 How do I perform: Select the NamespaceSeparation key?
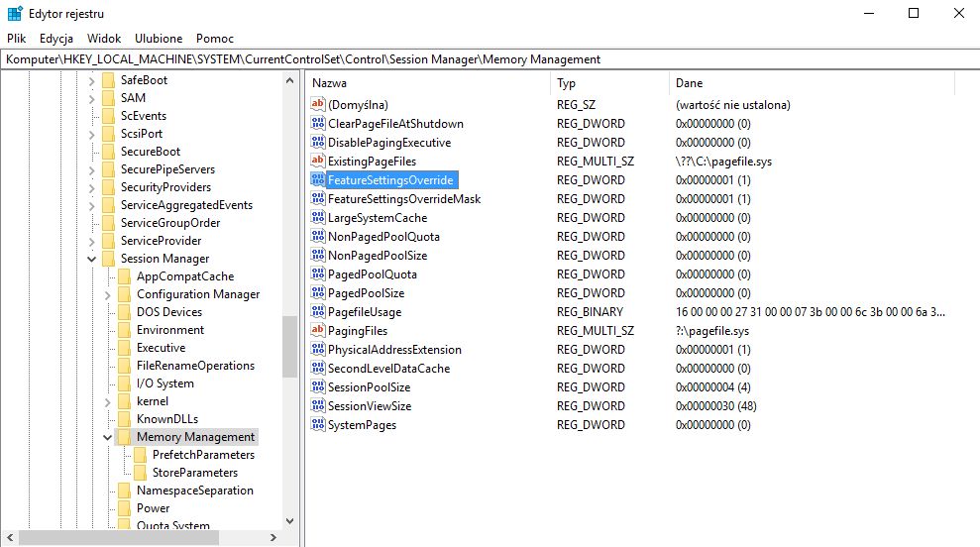coord(195,491)
